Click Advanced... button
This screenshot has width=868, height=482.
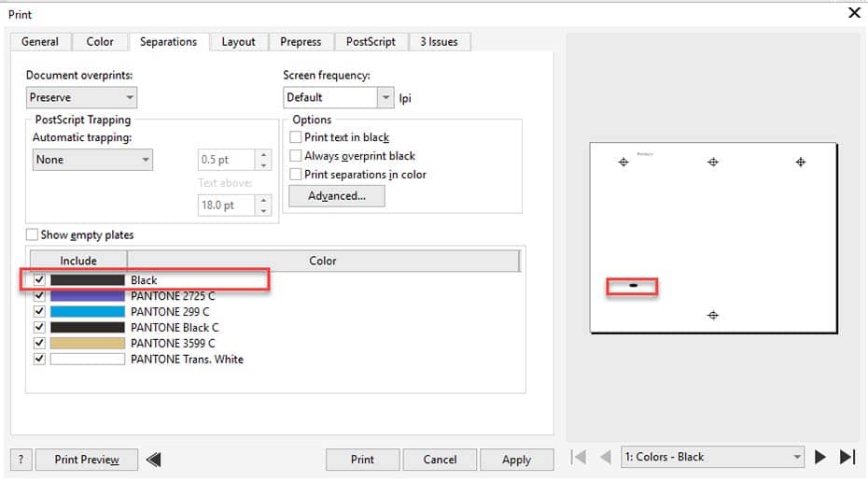click(x=337, y=195)
